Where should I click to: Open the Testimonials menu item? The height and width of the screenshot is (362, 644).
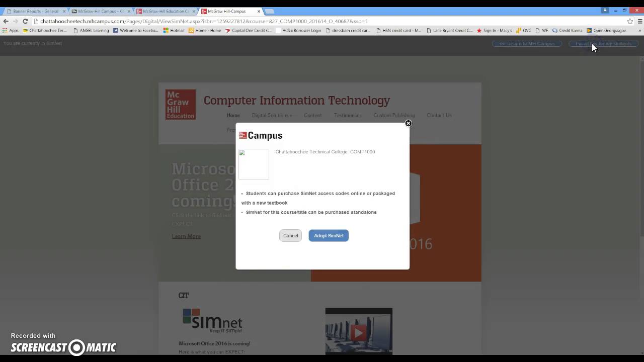pyautogui.click(x=348, y=115)
